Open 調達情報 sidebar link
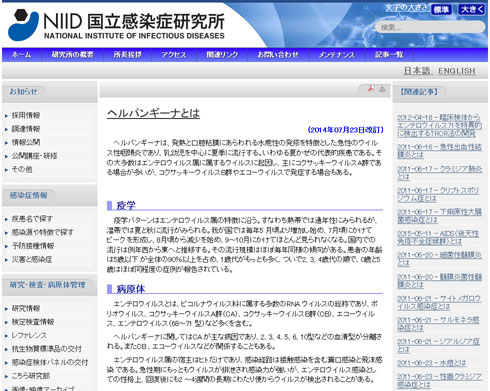Image resolution: width=490 pixels, height=391 pixels. 26,129
